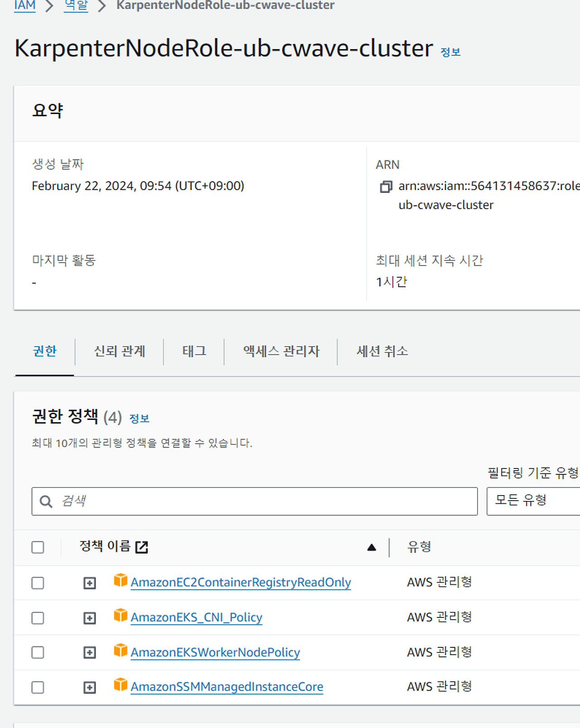The height and width of the screenshot is (728, 580).
Task: Click AWS 관리형 in the AmazonSSMManagedInstanceCore row
Action: click(x=440, y=686)
